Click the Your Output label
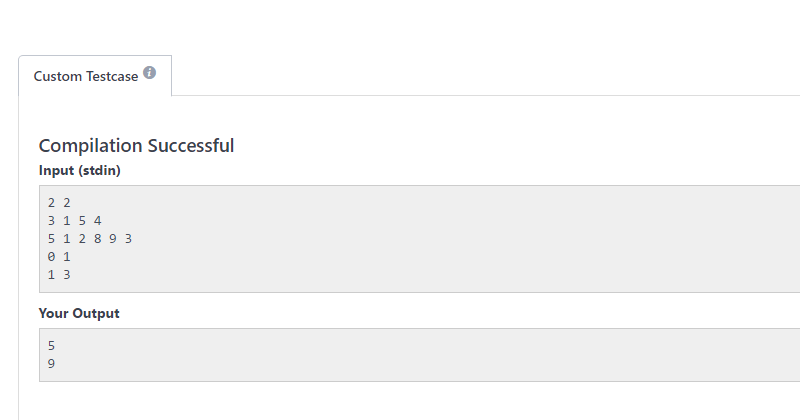The image size is (800, 420). point(79,313)
